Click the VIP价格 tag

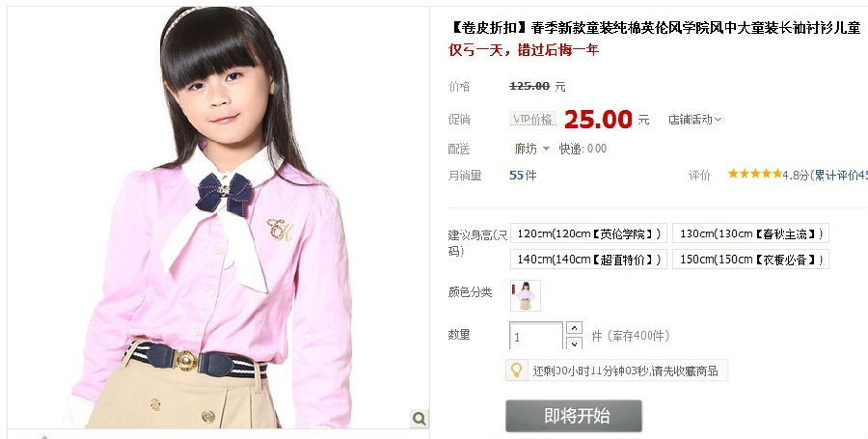click(x=532, y=119)
